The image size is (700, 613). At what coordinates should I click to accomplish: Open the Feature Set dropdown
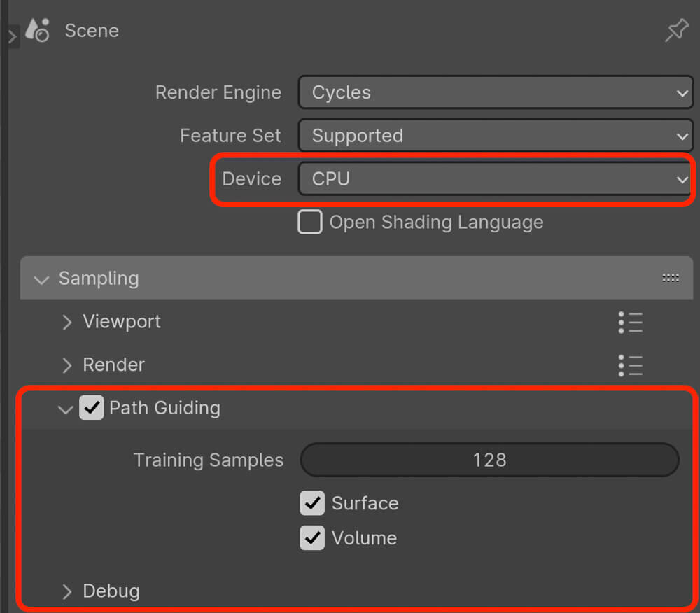point(496,135)
